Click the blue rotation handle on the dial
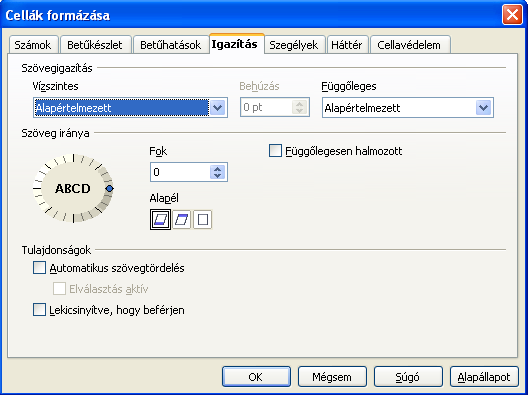 (x=109, y=189)
